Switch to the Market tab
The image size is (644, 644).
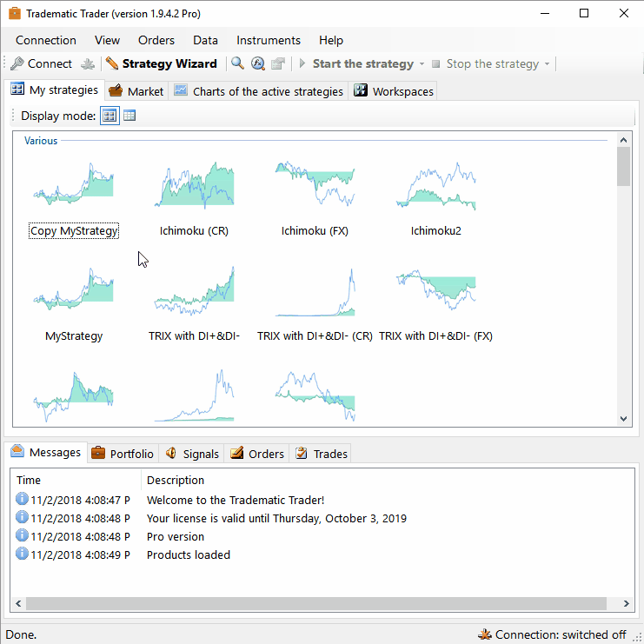click(136, 91)
